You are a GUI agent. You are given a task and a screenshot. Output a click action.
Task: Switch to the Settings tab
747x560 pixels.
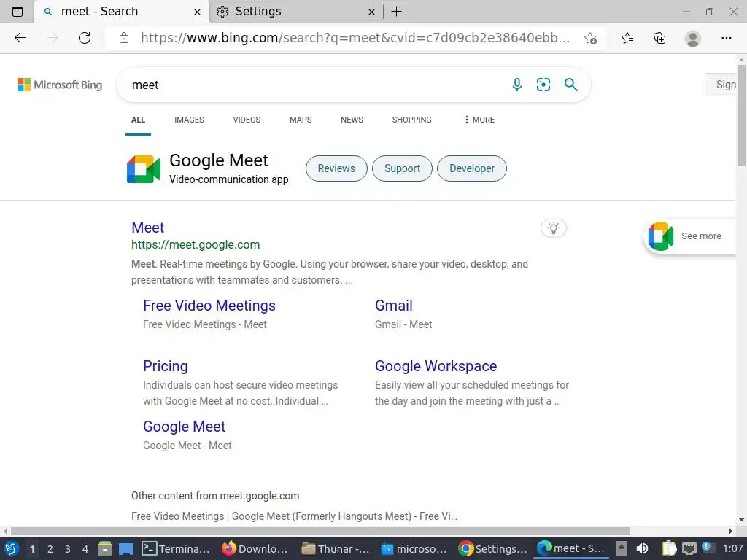click(x=295, y=12)
